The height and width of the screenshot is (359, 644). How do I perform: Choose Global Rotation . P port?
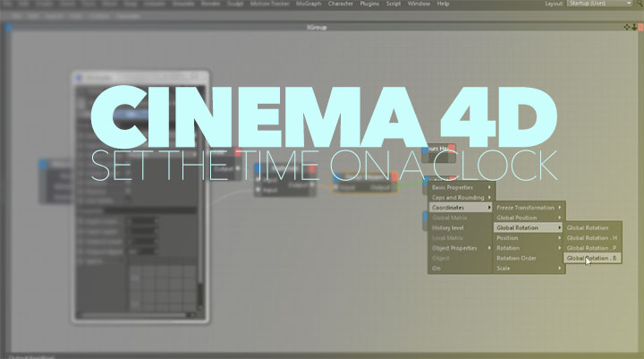coord(592,248)
